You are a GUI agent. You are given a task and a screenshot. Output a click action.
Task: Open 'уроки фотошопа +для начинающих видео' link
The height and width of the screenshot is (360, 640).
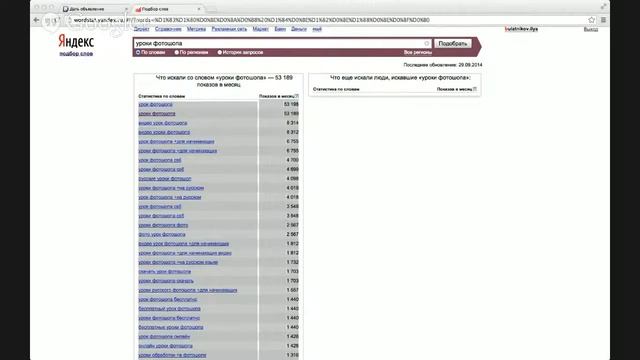(x=185, y=253)
